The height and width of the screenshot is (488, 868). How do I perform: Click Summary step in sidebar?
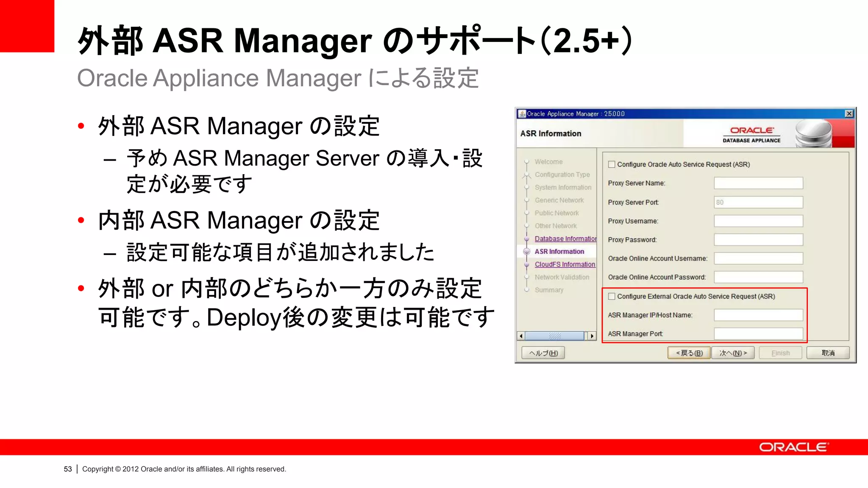point(549,290)
